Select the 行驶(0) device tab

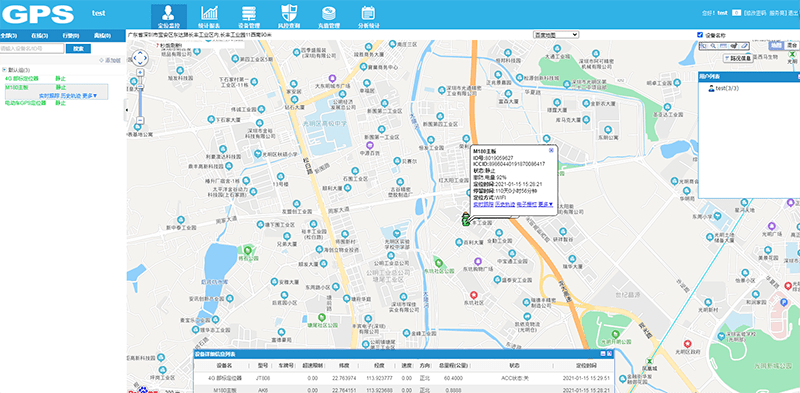(70, 36)
